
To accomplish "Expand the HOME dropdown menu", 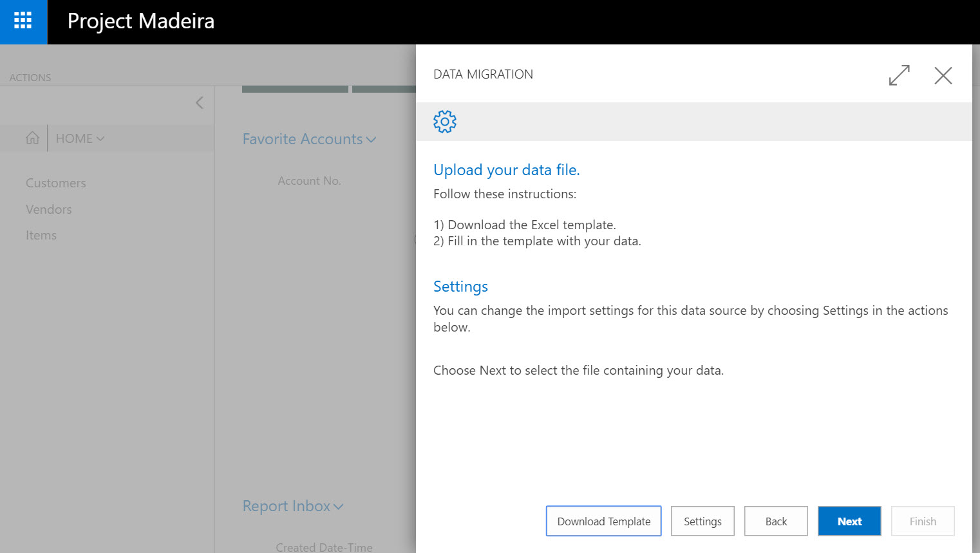I will (80, 138).
